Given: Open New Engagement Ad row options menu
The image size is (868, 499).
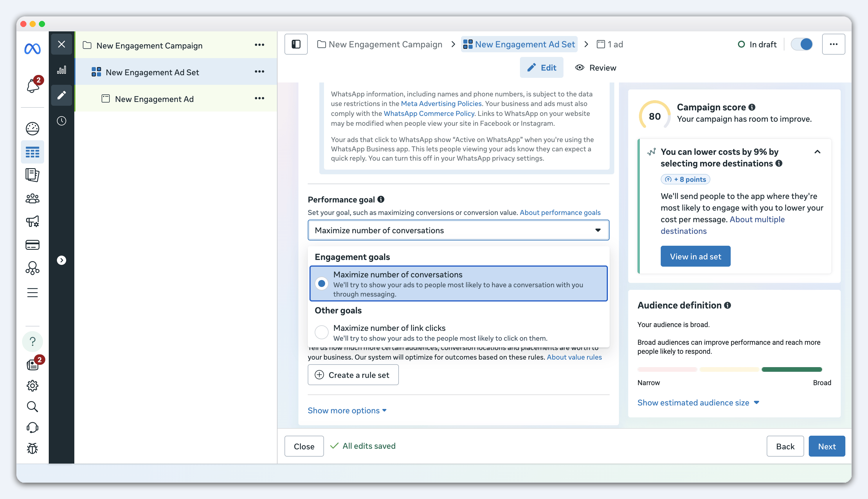Looking at the screenshot, I should [260, 98].
